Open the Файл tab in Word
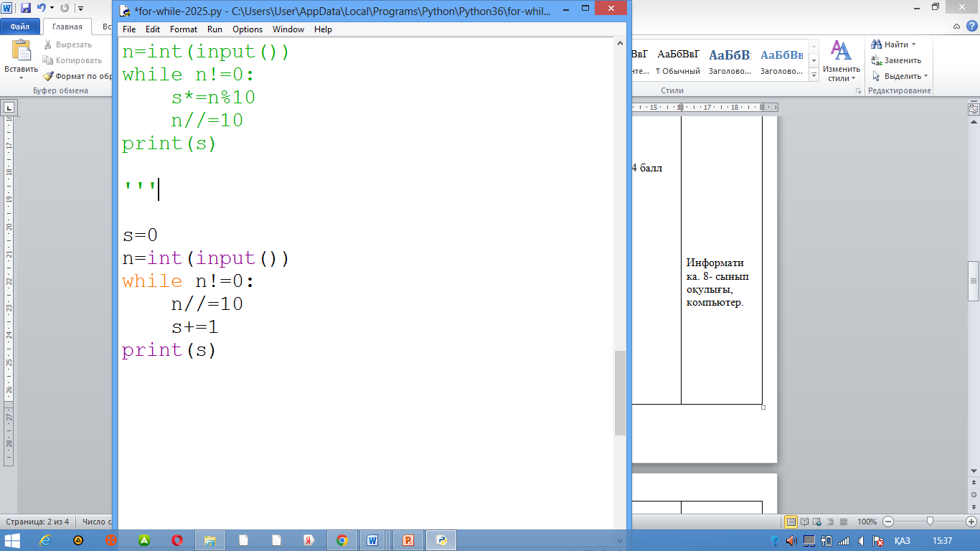The height and width of the screenshot is (551, 980). coord(19,27)
